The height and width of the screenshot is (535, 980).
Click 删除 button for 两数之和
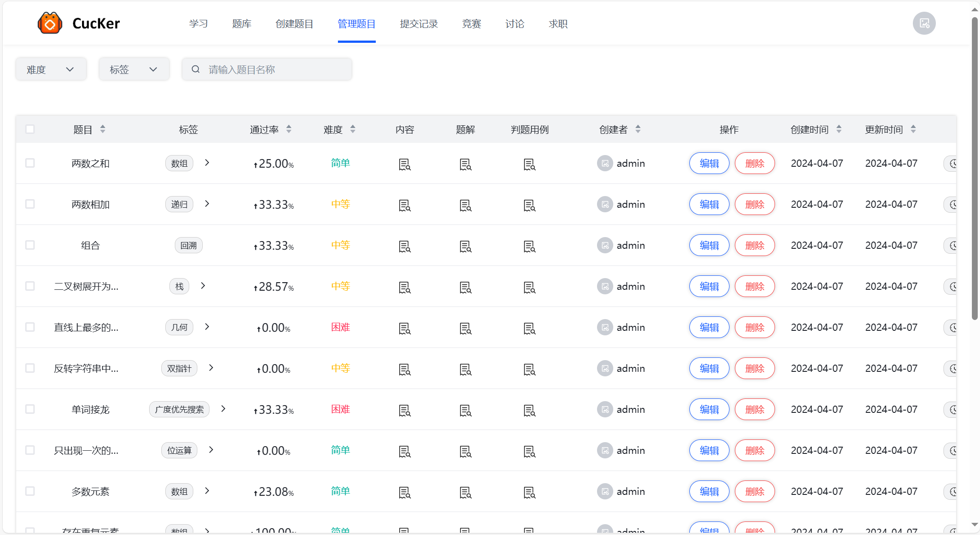755,163
